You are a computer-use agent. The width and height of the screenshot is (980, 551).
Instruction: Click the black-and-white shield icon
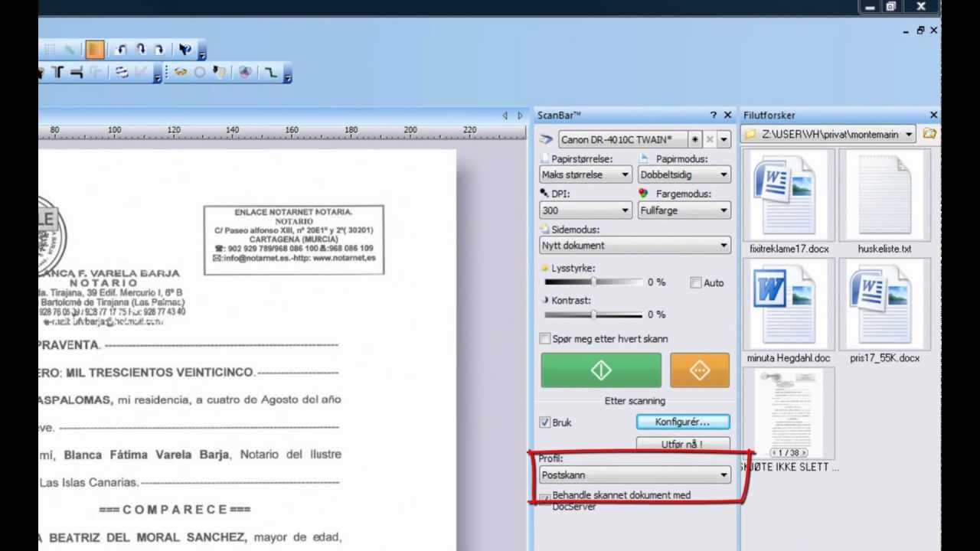pyautogui.click(x=220, y=73)
